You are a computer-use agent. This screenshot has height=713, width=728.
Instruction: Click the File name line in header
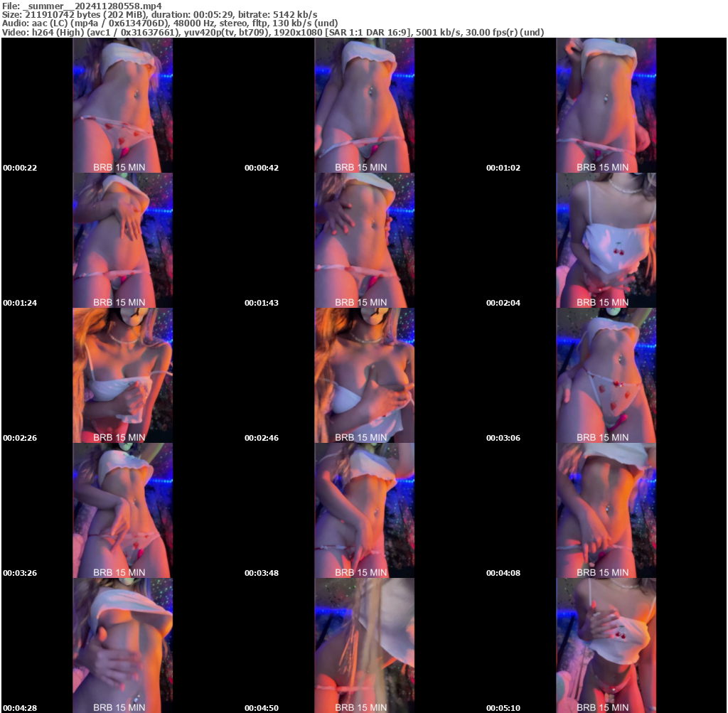click(x=82, y=5)
